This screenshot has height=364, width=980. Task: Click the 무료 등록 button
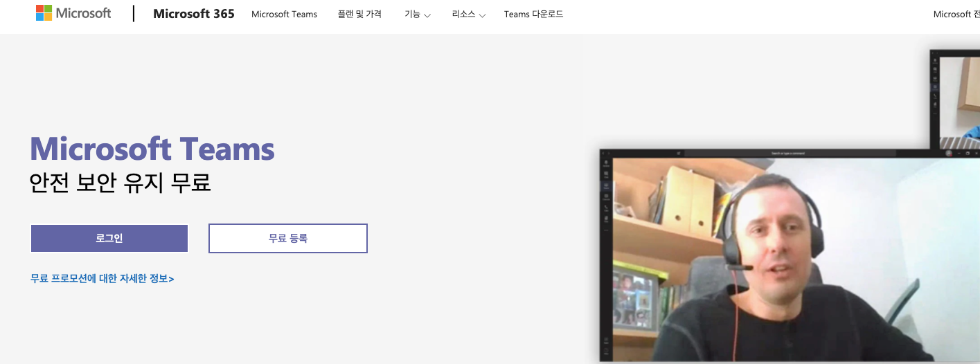[x=288, y=239]
